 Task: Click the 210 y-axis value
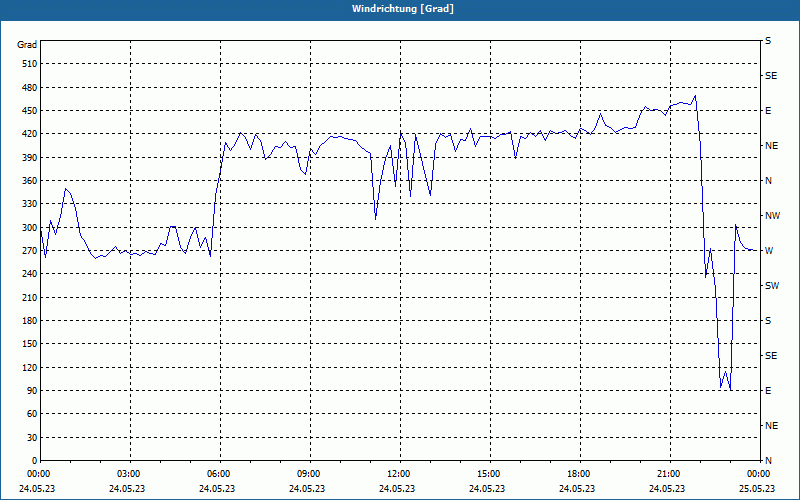click(30, 297)
